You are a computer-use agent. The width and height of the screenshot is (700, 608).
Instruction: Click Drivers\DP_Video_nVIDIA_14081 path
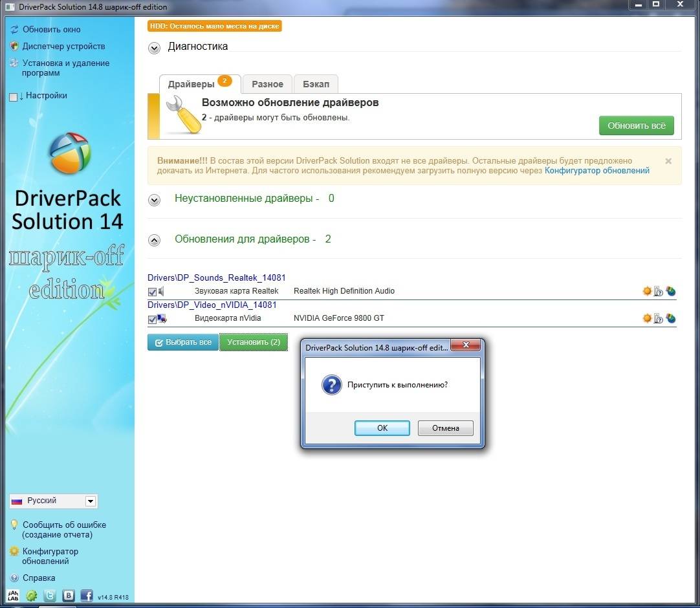(212, 305)
